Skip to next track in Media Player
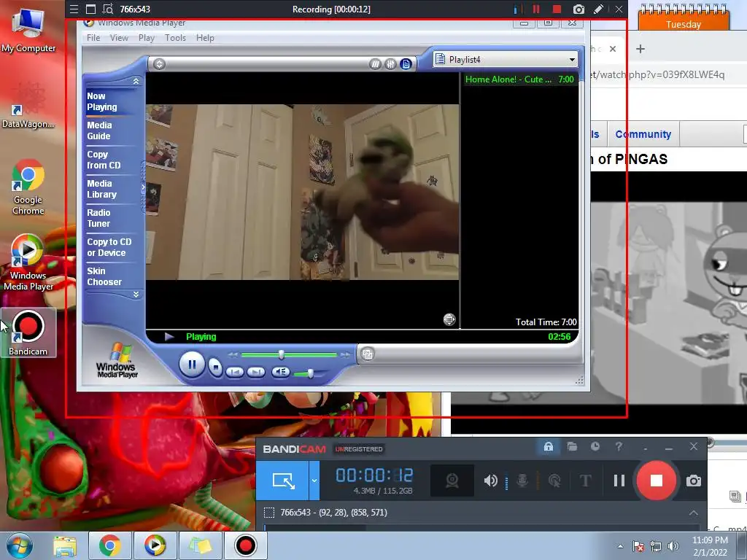This screenshot has height=560, width=747. 256,372
